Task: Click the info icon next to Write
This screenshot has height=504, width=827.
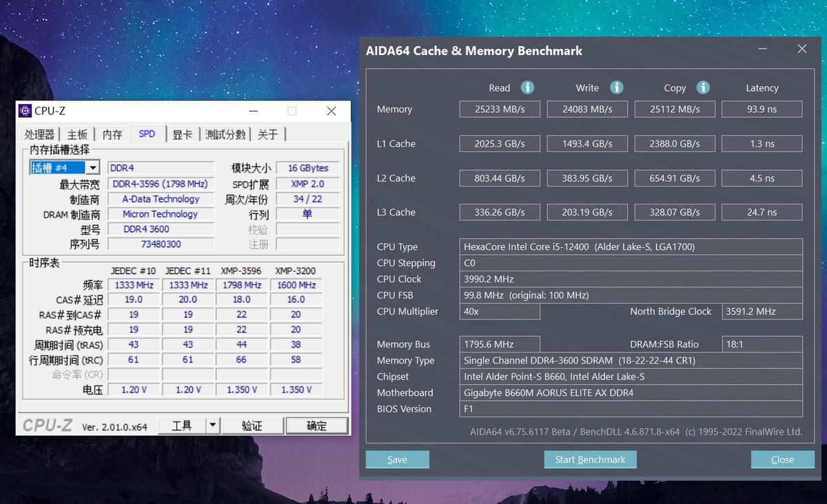Action: (616, 87)
